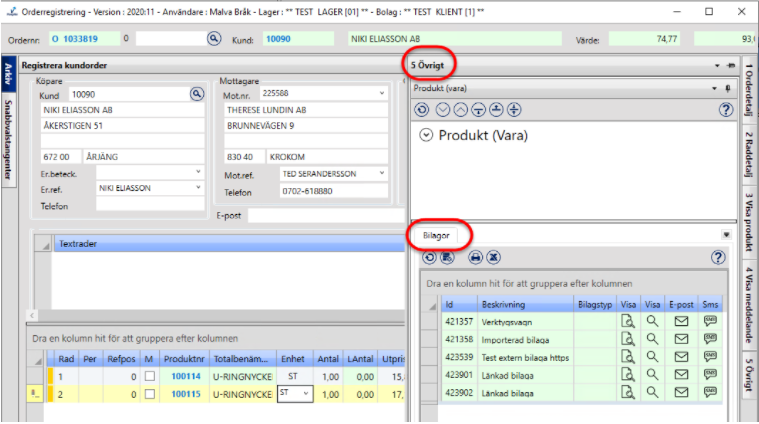Image resolution: width=759 pixels, height=424 pixels.
Task: Select the Bilagor tab
Action: (437, 235)
